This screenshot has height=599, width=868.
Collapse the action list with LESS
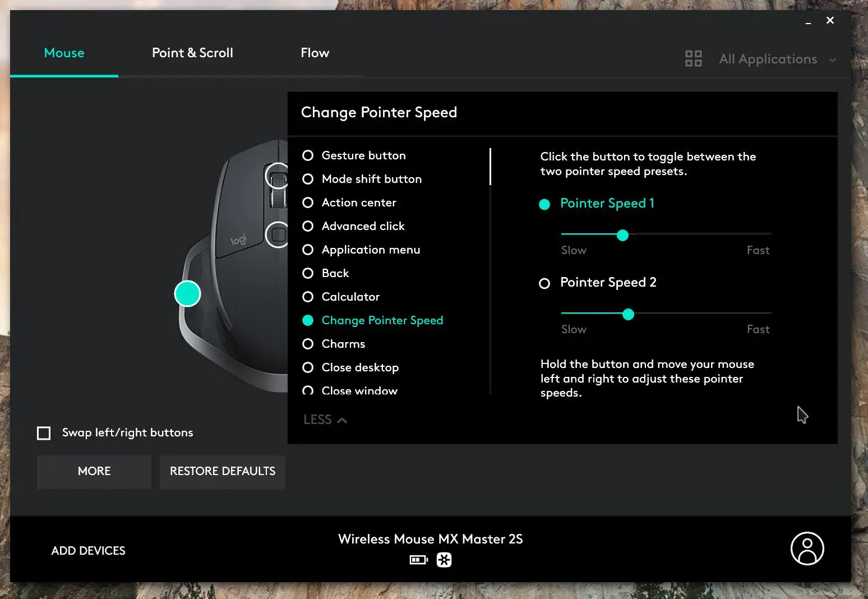325,420
